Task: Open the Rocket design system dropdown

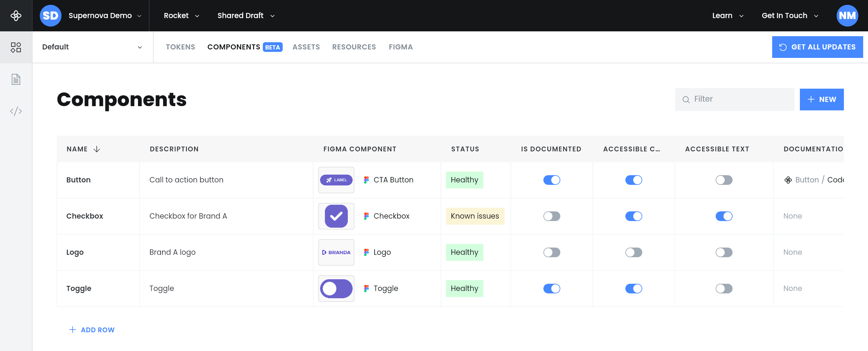Action: (x=181, y=15)
